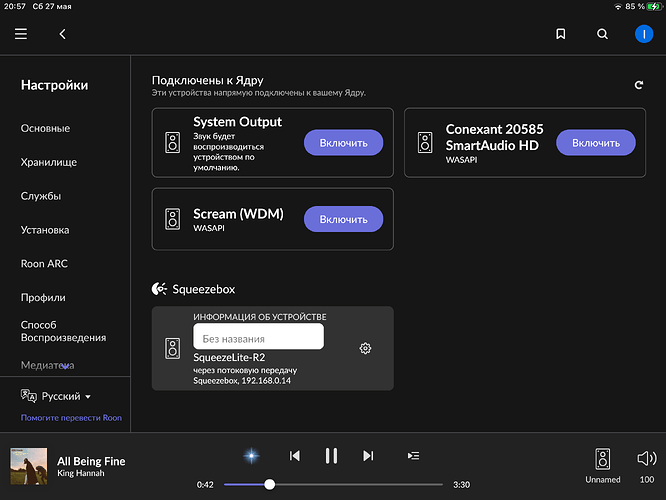Select Основные settings section
Screen dimensions: 666x500
(45, 128)
